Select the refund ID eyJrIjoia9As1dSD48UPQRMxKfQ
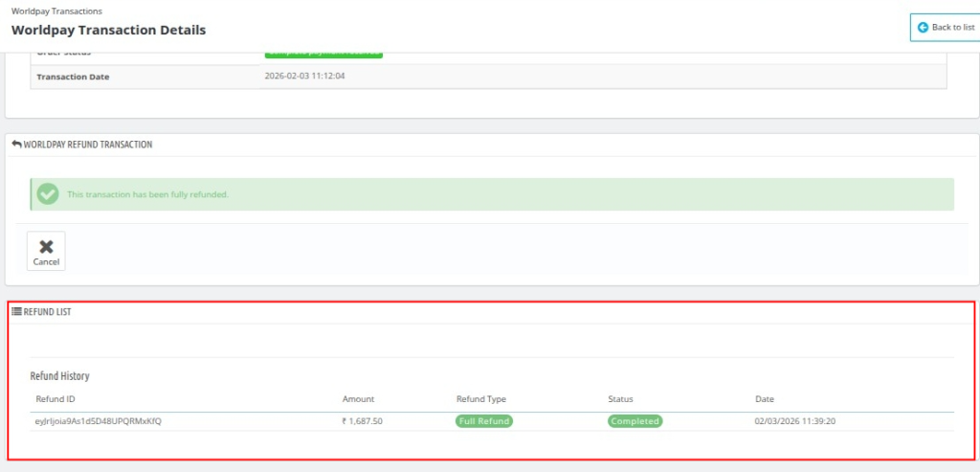Viewport: 980px width, 472px height. point(99,421)
